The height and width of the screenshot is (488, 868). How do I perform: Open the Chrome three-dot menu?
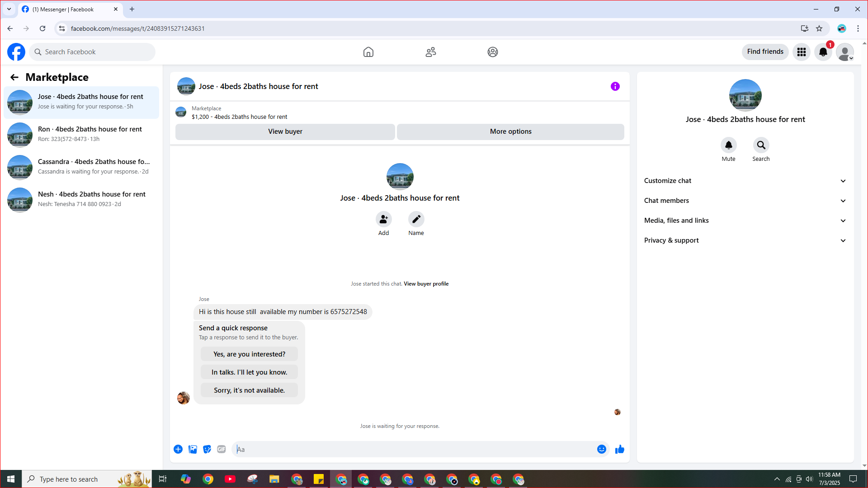(x=858, y=28)
